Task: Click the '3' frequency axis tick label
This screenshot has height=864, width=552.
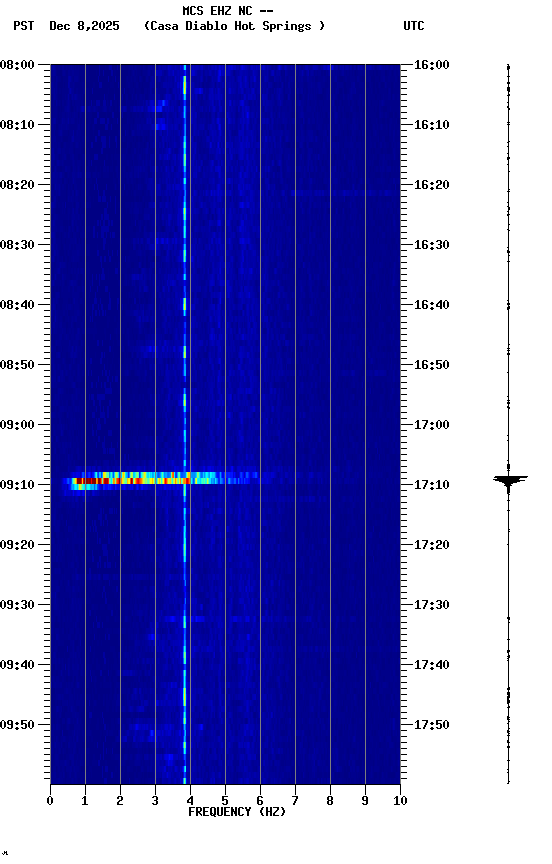Action: [x=155, y=801]
